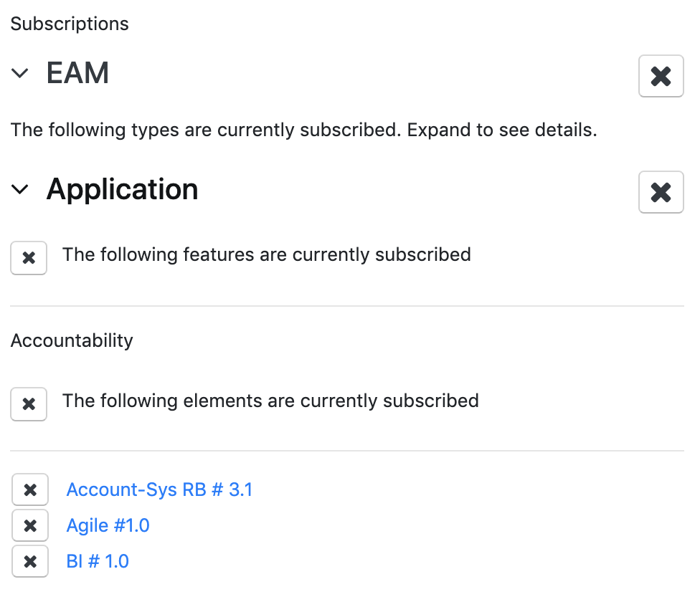The image size is (700, 602).
Task: Select the Application heading text
Action: pos(123,189)
